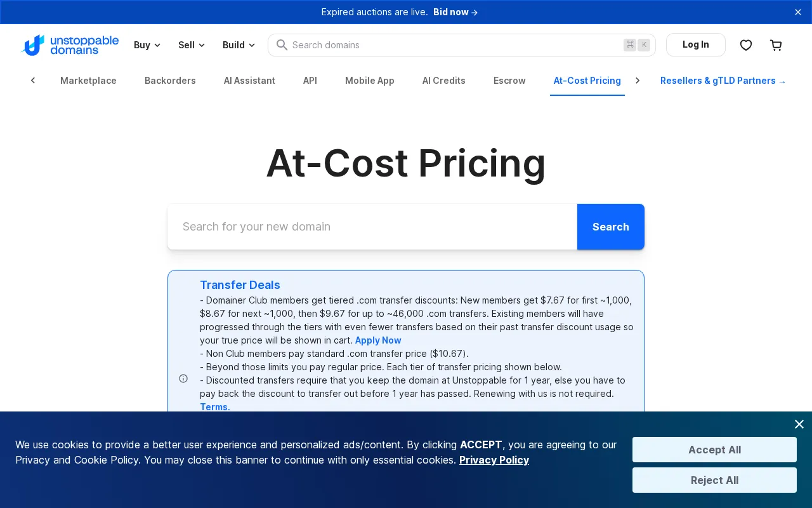Select the Mobile App tab

pyautogui.click(x=370, y=81)
